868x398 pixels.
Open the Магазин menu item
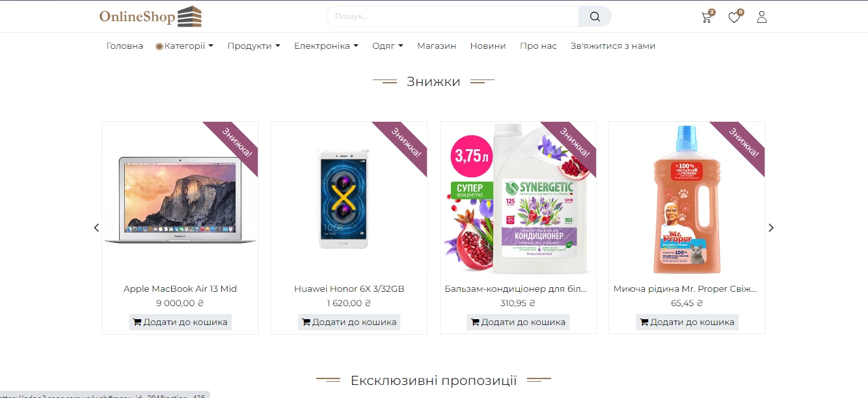(x=437, y=46)
